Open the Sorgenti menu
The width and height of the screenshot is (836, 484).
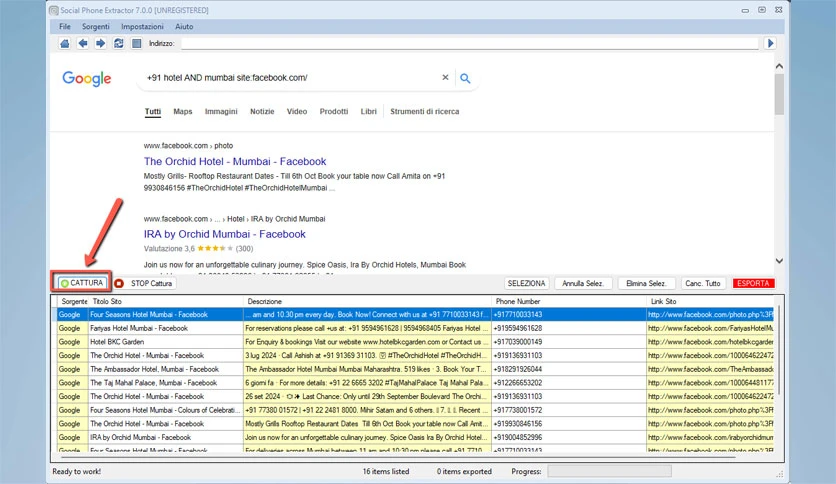tap(95, 26)
